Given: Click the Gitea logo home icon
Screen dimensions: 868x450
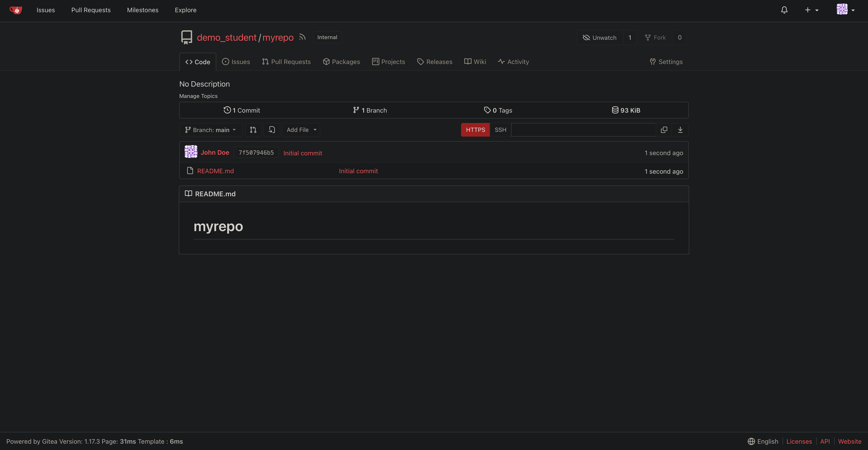Looking at the screenshot, I should pos(16,10).
